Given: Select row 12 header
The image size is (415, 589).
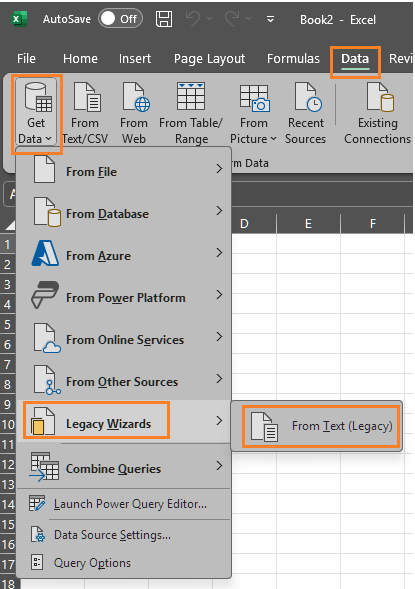Looking at the screenshot, I should click(8, 465).
